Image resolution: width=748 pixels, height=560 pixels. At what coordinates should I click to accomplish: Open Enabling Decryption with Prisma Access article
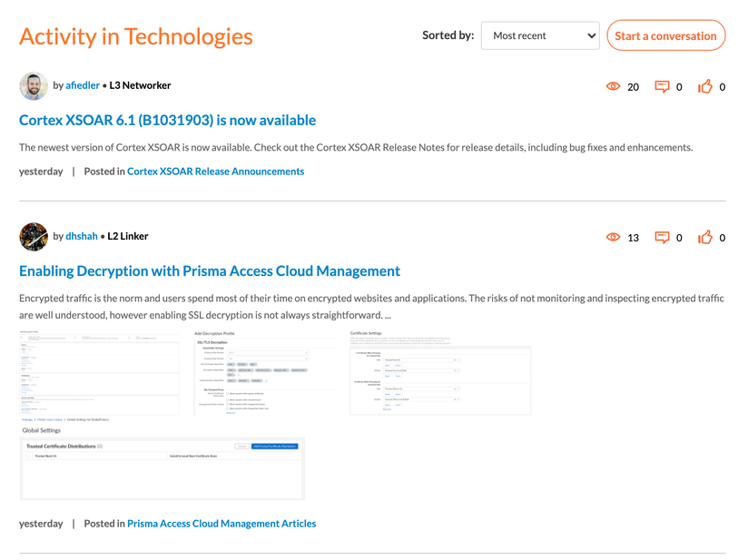(x=209, y=270)
